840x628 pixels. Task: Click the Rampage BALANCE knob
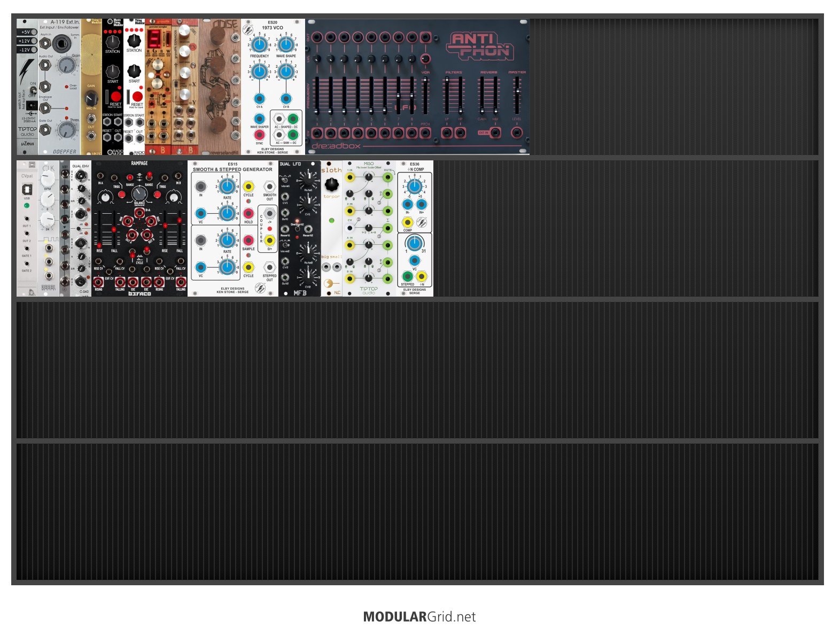pos(139,193)
